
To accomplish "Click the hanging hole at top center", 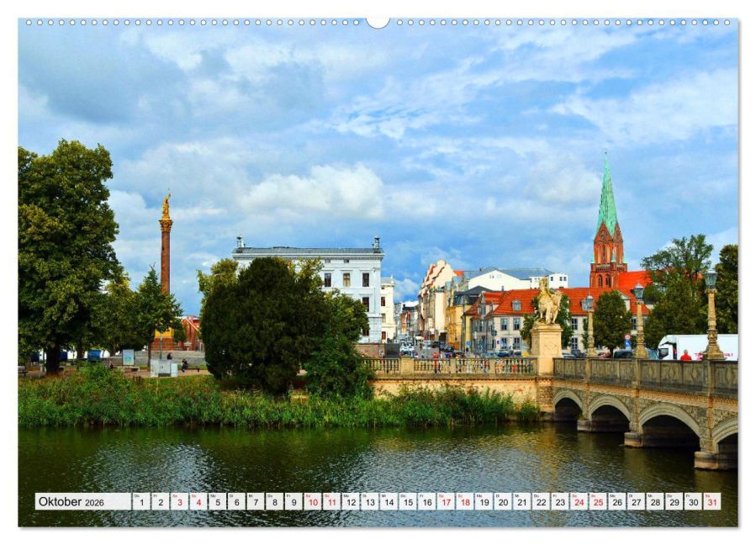I will click(378, 21).
